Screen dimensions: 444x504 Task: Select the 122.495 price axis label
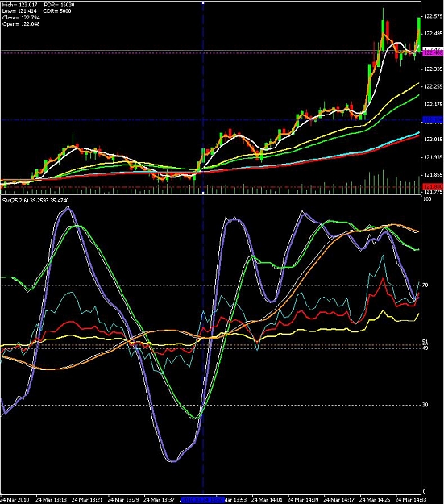[x=433, y=34]
